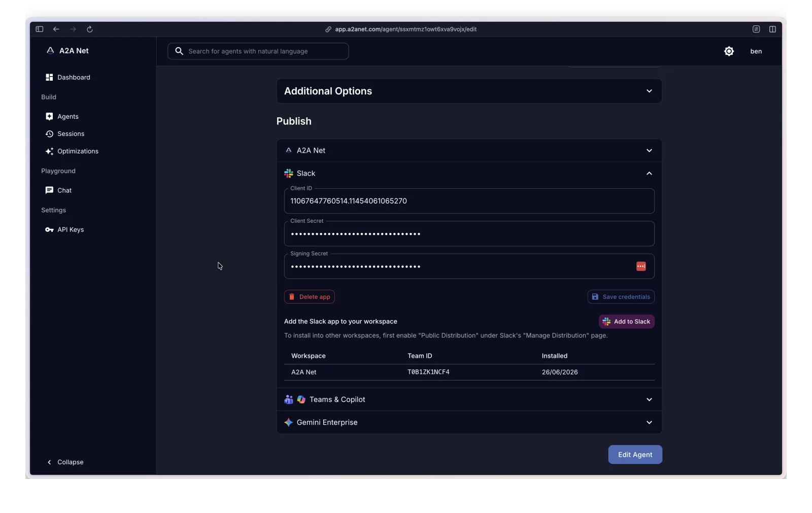The width and height of the screenshot is (812, 513).
Task: Click the Delete app button
Action: [310, 297]
